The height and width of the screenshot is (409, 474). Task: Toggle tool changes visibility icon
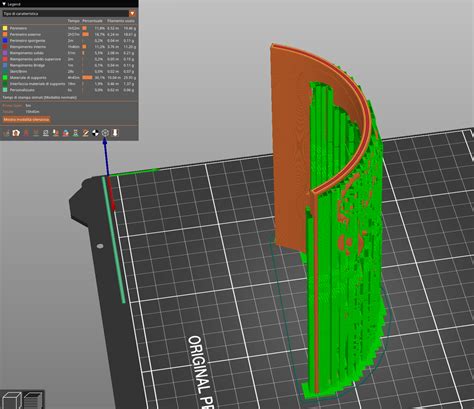click(56, 133)
